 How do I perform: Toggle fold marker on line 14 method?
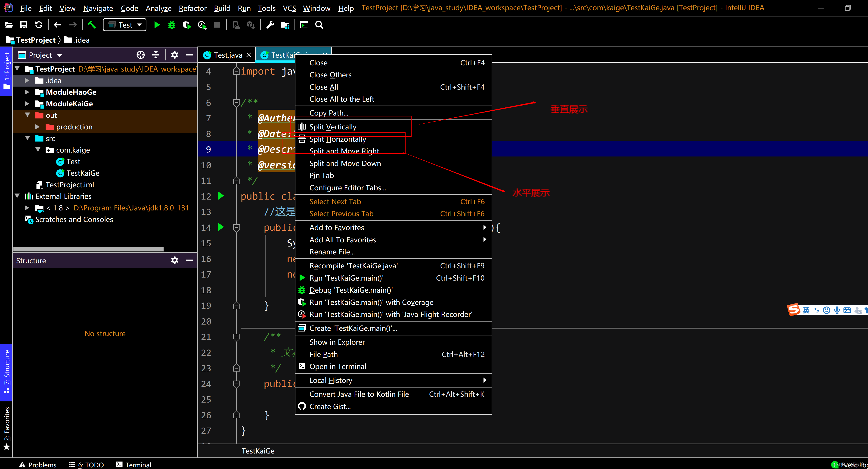(x=236, y=228)
